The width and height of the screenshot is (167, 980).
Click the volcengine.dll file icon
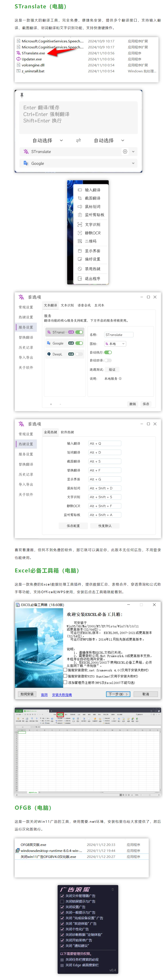(x=18, y=65)
